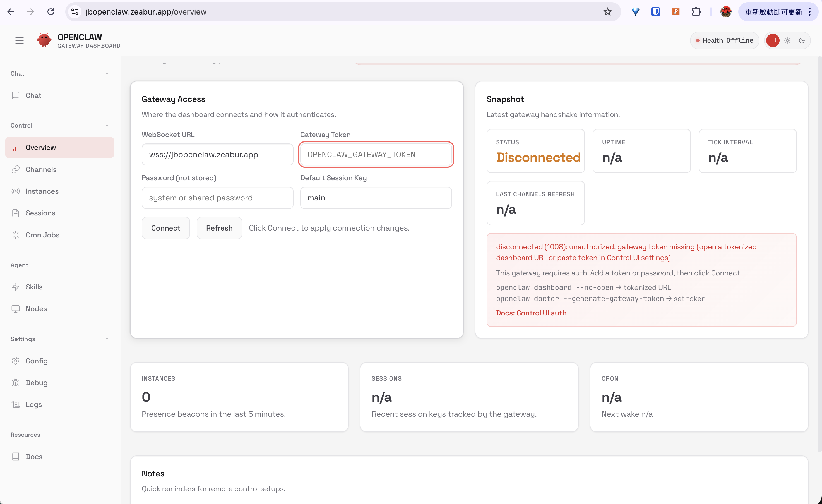Go to Skills lightning icon
This screenshot has height=504, width=822.
pos(16,287)
